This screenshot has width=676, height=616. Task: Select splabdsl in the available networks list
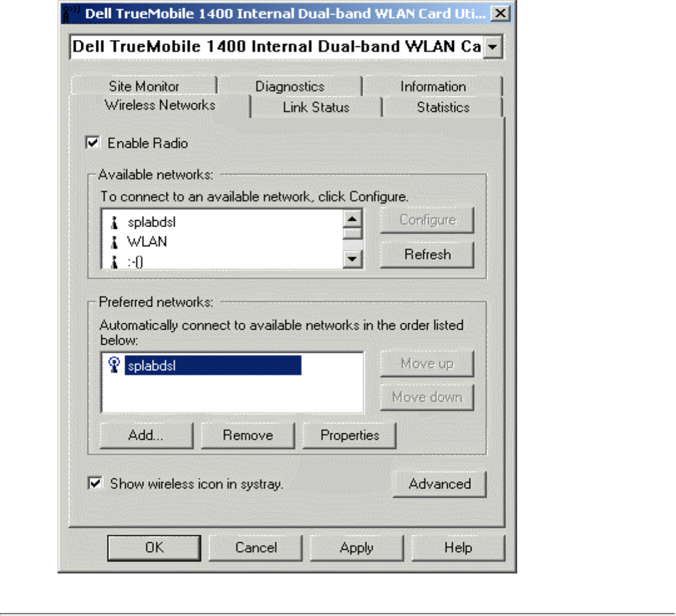[151, 222]
